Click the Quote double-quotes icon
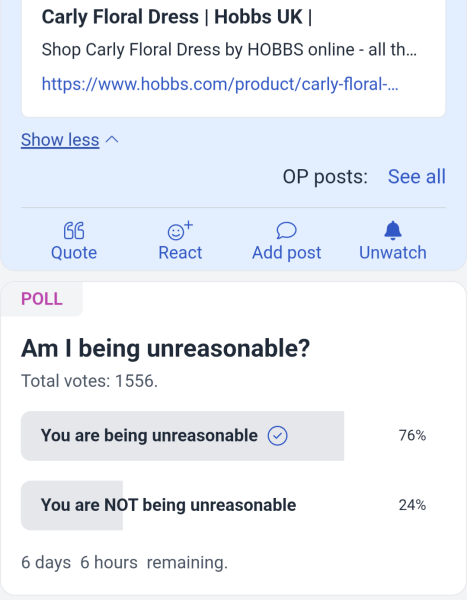Image resolution: width=467 pixels, height=600 pixels. pos(74,231)
